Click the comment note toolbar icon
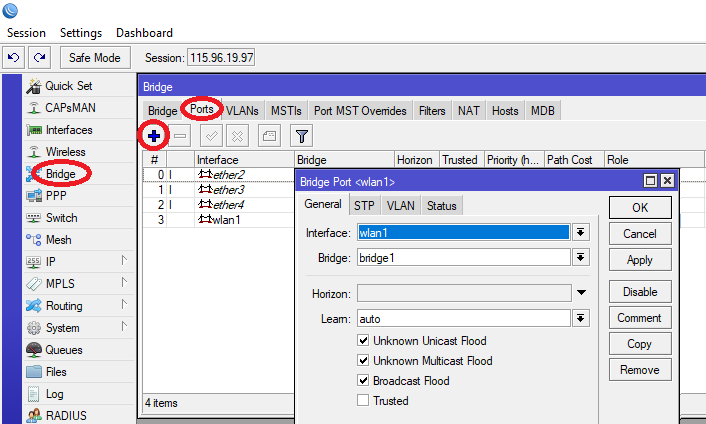The height and width of the screenshot is (424, 706). [x=269, y=135]
